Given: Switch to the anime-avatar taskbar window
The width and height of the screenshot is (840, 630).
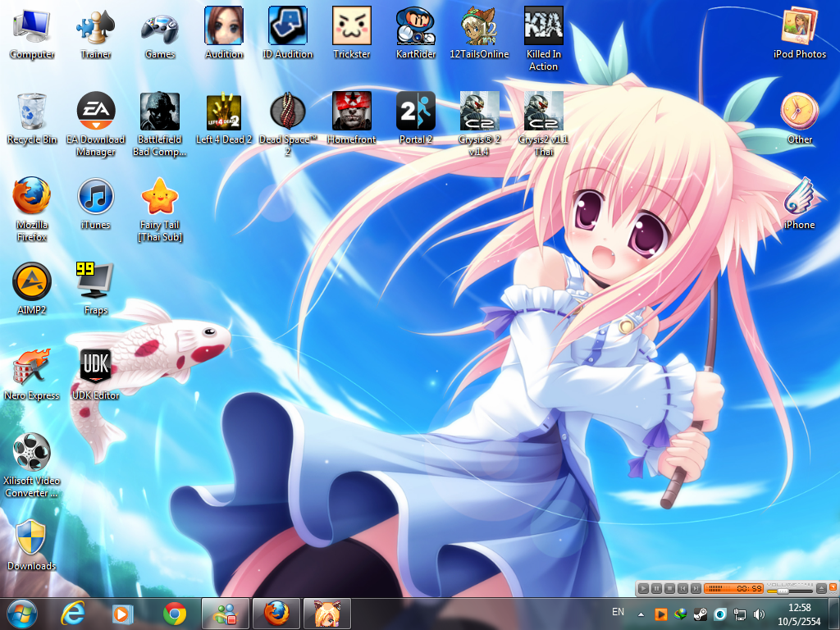Looking at the screenshot, I should [327, 614].
